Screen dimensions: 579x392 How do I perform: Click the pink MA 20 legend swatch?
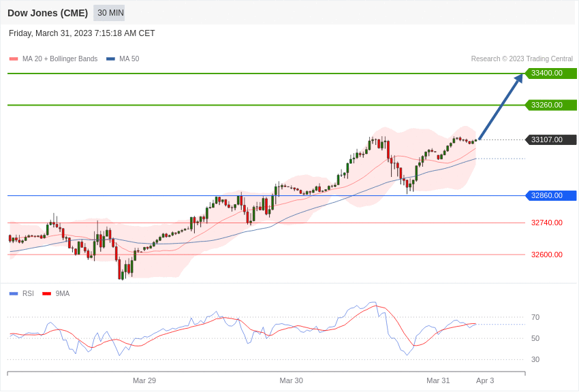(14, 59)
